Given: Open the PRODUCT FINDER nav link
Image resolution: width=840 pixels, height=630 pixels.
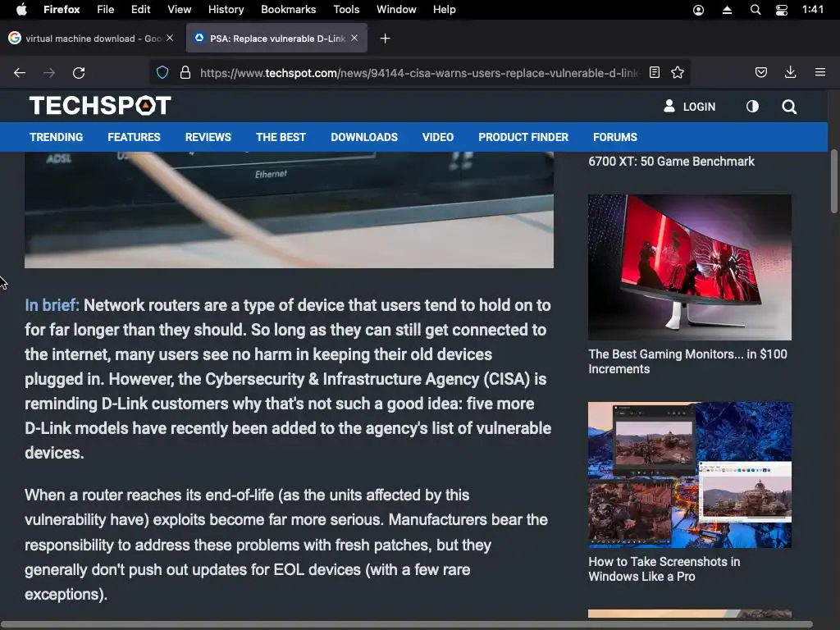Looking at the screenshot, I should pyautogui.click(x=523, y=137).
